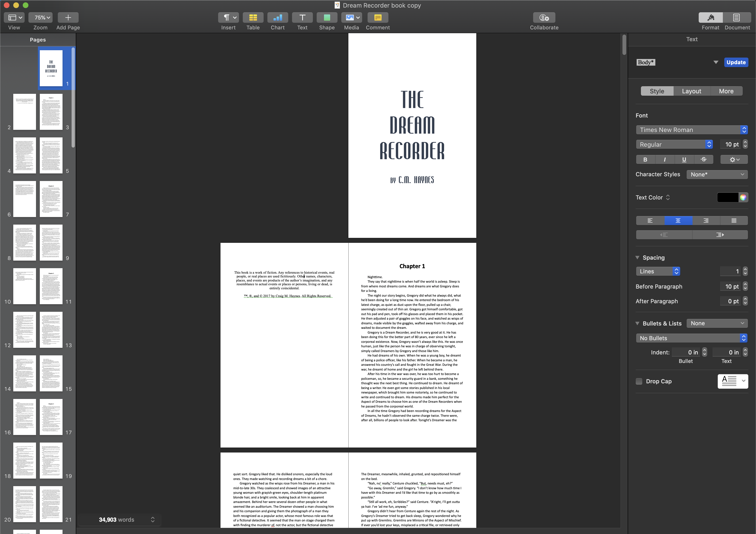Open the Times New Roman font dropdown
The image size is (756, 534).
click(692, 130)
